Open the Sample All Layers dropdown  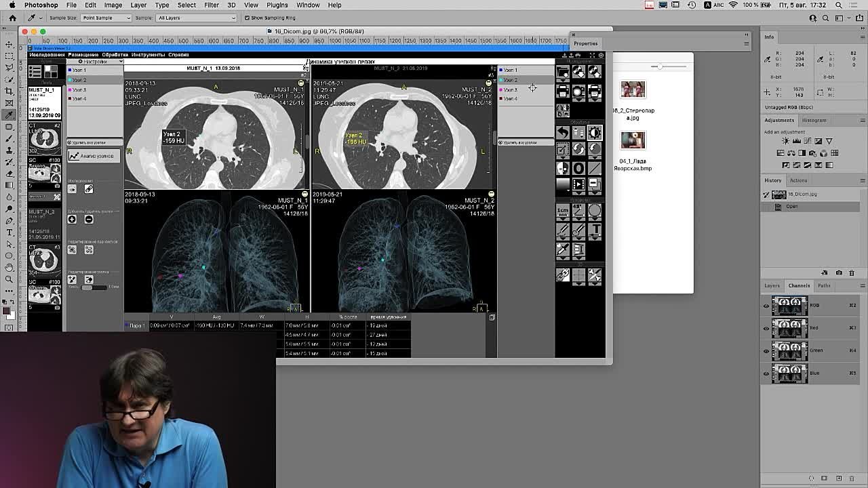pos(195,18)
